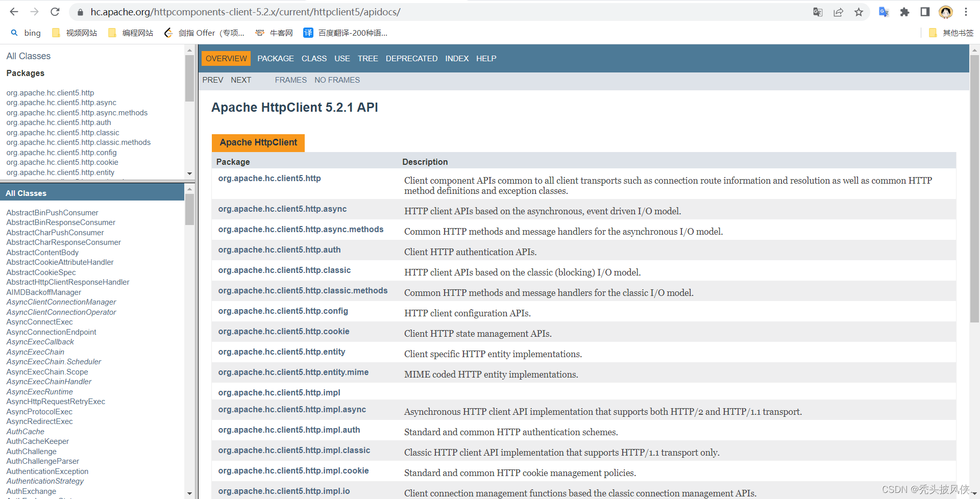Click the site lock icon in address bar
This screenshot has width=980, height=499.
80,12
